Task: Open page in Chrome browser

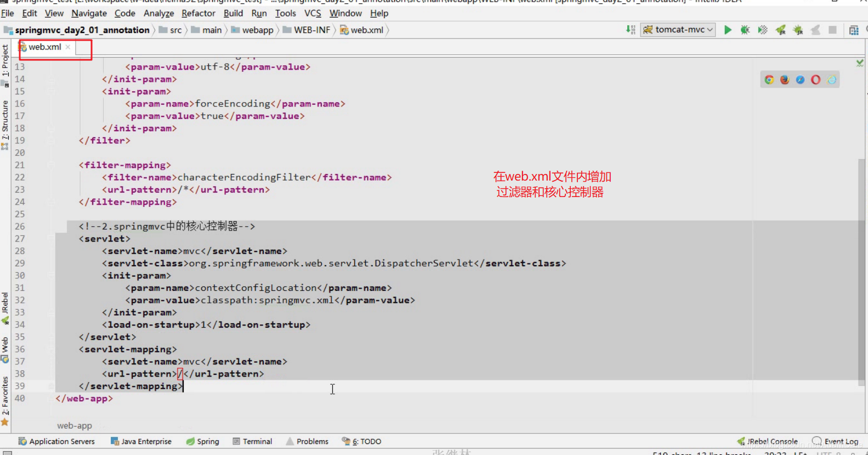Action: tap(769, 80)
